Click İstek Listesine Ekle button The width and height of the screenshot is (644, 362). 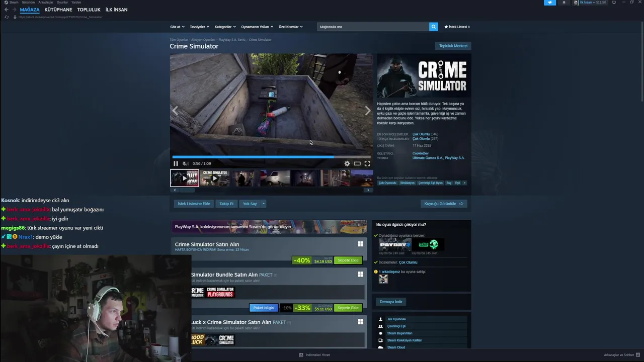[194, 204]
